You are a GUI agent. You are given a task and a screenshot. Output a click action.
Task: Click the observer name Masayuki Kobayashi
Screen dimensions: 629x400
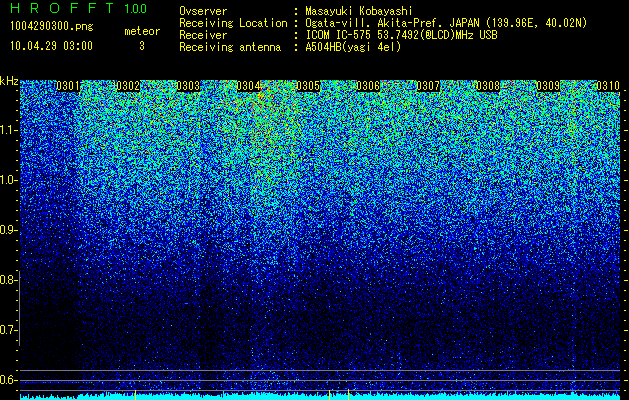[359, 11]
